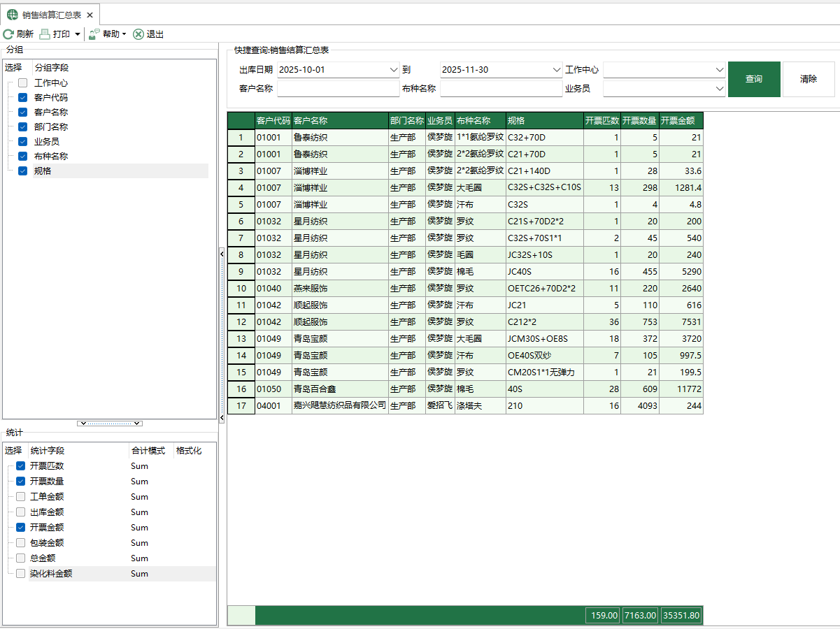Click the help (帮助) icon
This screenshot has width=840, height=629.
click(94, 34)
